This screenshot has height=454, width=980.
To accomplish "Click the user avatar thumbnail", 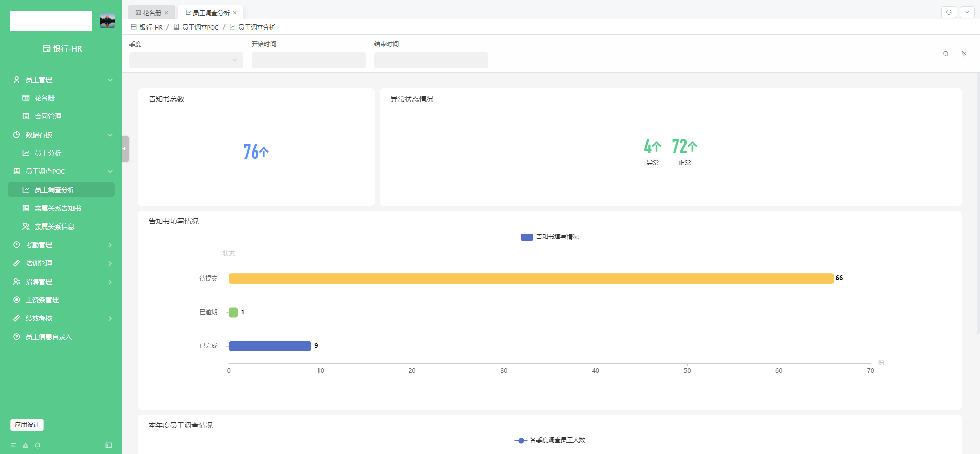I will click(x=107, y=21).
